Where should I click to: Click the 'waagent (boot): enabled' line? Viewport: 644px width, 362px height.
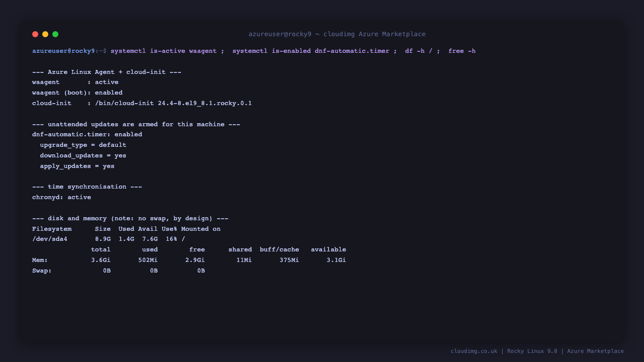coord(77,93)
